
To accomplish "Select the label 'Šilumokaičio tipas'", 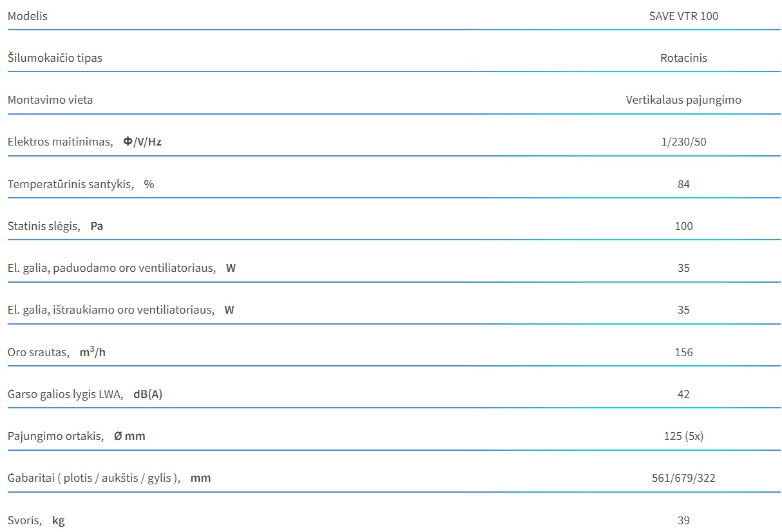I will pos(55,58).
